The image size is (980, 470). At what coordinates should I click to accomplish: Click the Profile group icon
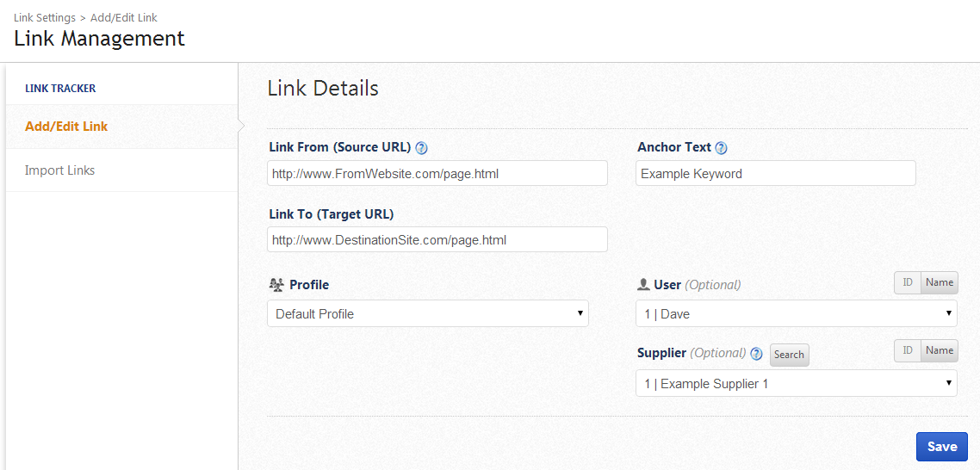[x=276, y=285]
